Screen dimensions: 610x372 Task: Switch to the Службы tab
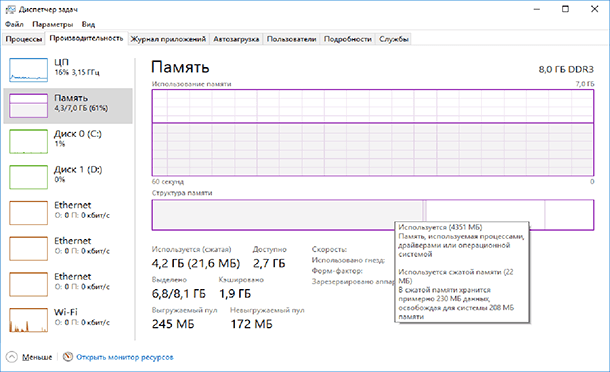[x=394, y=39]
